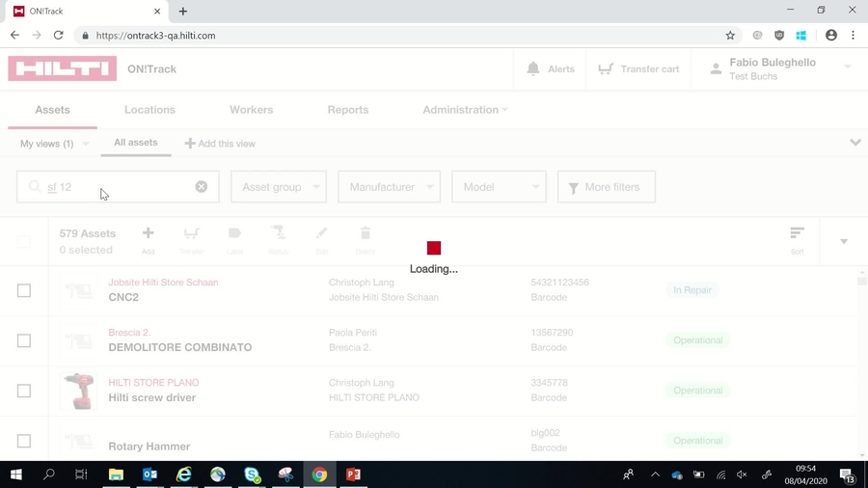Click the Hilti logo
Screen dimensions: 868x488
62,68
